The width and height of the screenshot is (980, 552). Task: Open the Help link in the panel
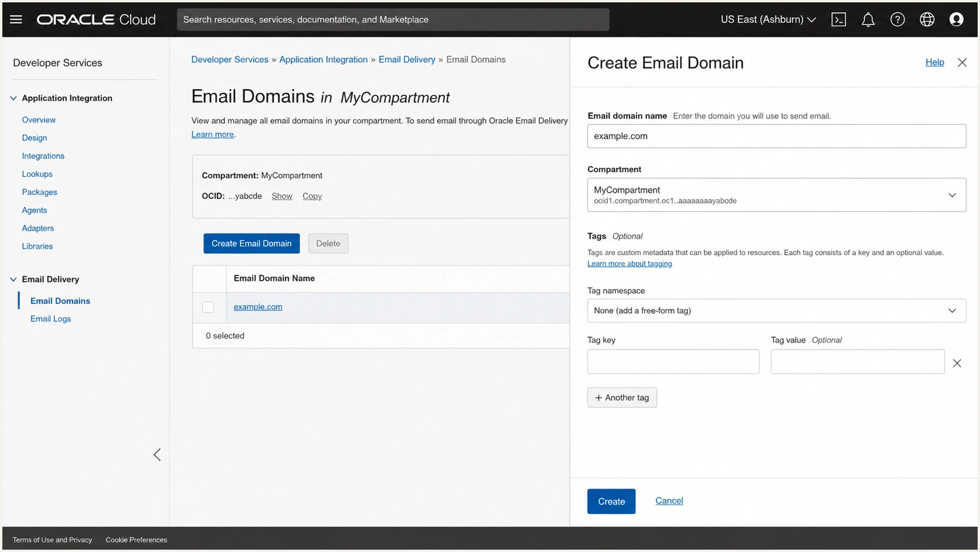click(x=934, y=62)
